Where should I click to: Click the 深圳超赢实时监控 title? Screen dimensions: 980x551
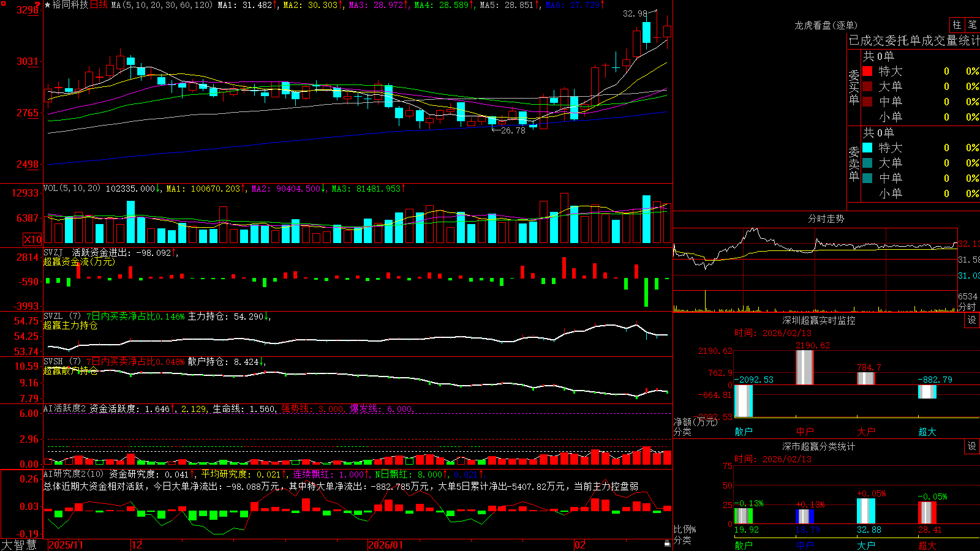[818, 320]
